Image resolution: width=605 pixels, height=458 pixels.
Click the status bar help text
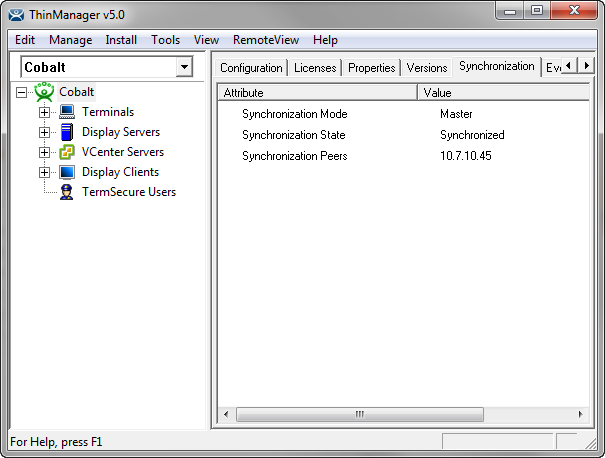click(56, 442)
